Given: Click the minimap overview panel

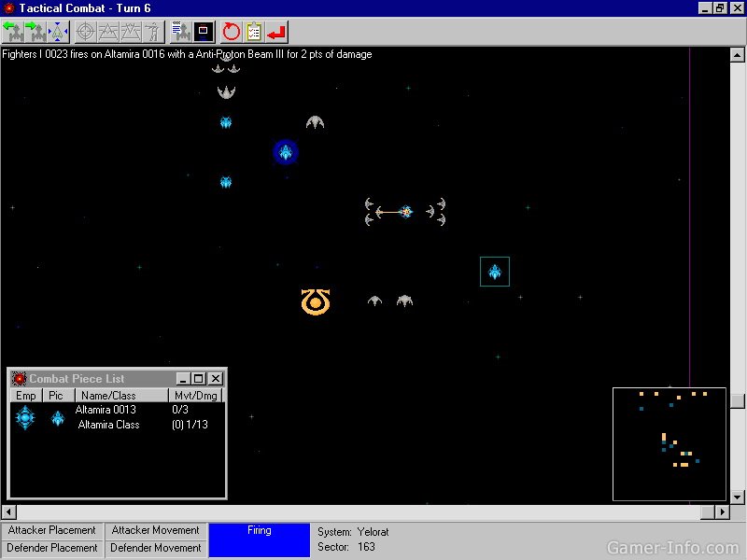Looking at the screenshot, I should pyautogui.click(x=669, y=443).
